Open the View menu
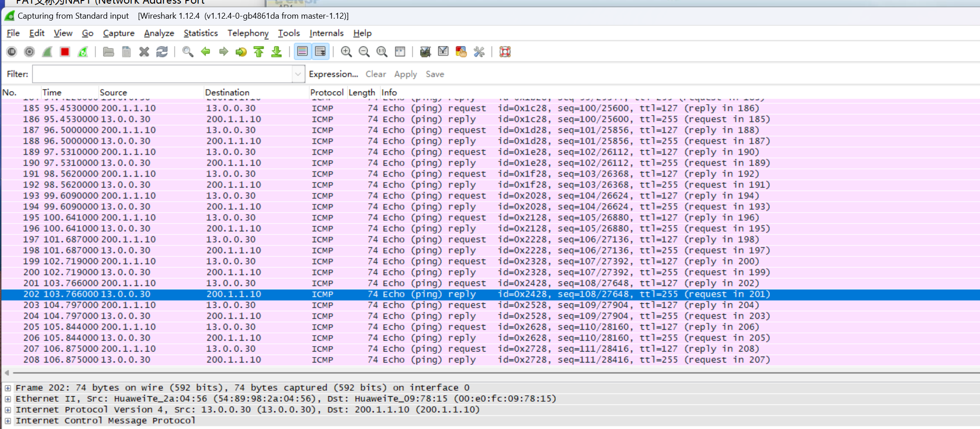The image size is (980, 429). (x=63, y=33)
